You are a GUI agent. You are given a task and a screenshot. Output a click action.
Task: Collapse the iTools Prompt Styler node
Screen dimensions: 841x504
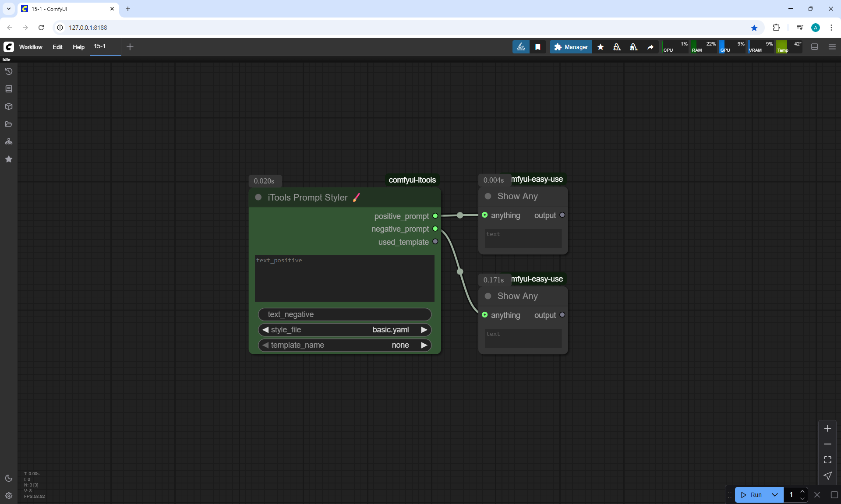(258, 197)
